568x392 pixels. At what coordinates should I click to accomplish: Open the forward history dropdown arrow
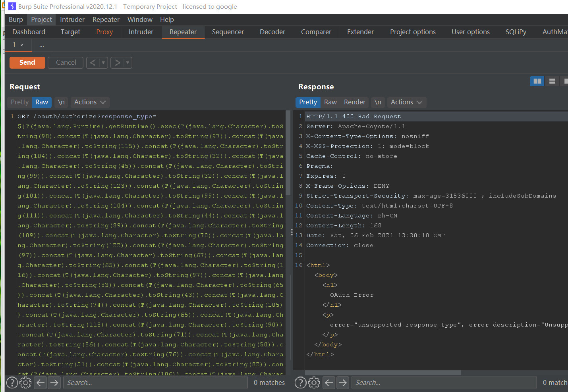(x=128, y=62)
